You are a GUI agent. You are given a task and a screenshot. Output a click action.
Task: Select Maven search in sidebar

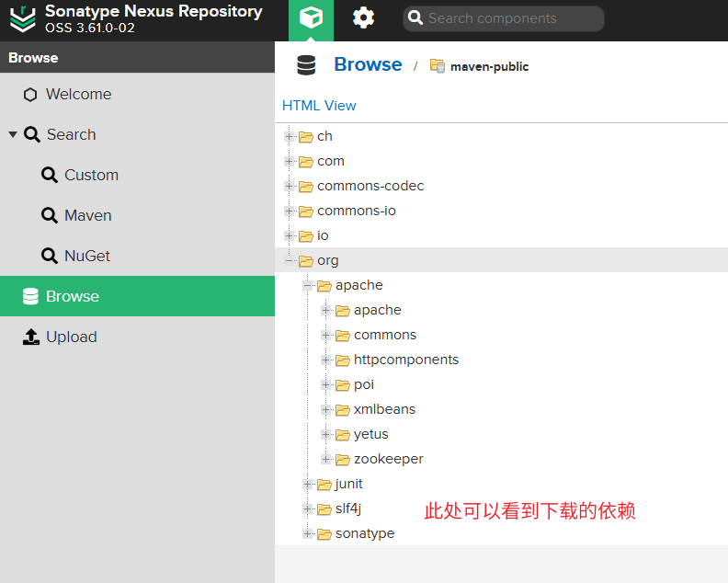(87, 215)
